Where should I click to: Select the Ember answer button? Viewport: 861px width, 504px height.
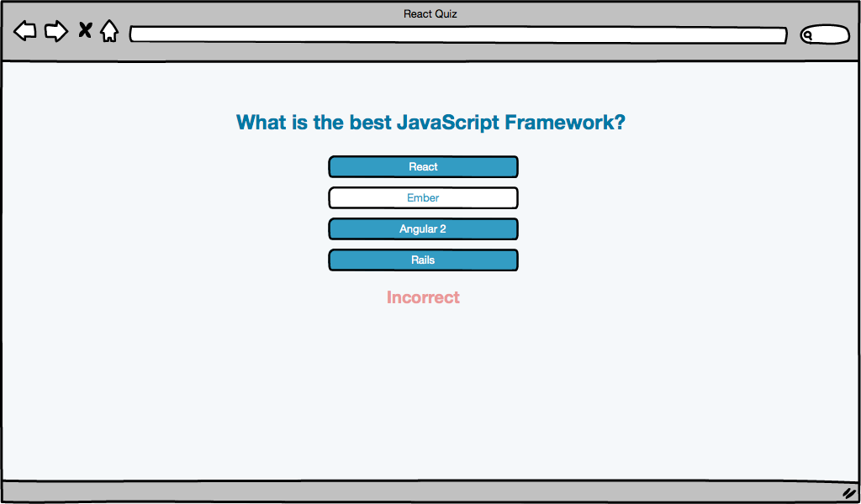(423, 198)
